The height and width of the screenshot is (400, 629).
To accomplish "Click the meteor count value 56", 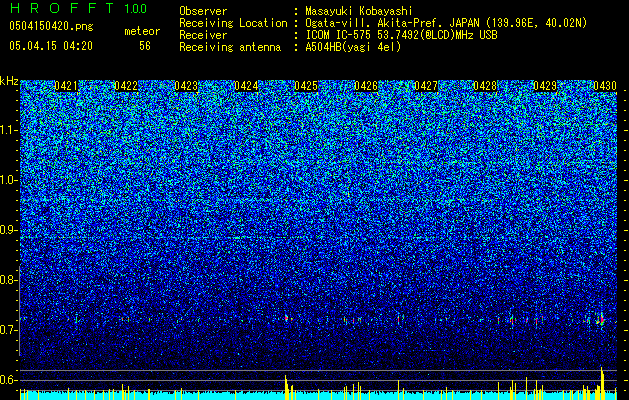I will pos(145,46).
